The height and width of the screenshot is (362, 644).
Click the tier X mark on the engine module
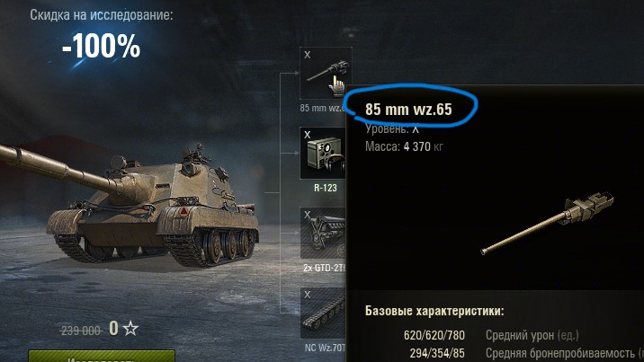[308, 215]
